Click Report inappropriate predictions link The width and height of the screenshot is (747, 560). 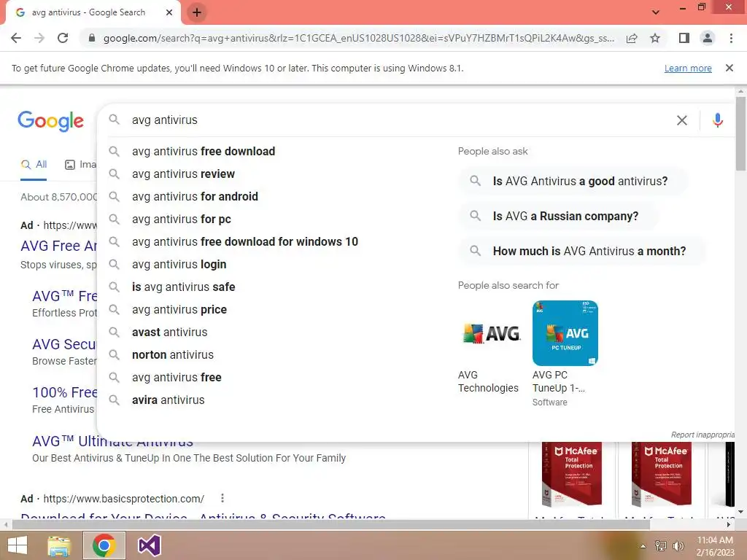(703, 435)
